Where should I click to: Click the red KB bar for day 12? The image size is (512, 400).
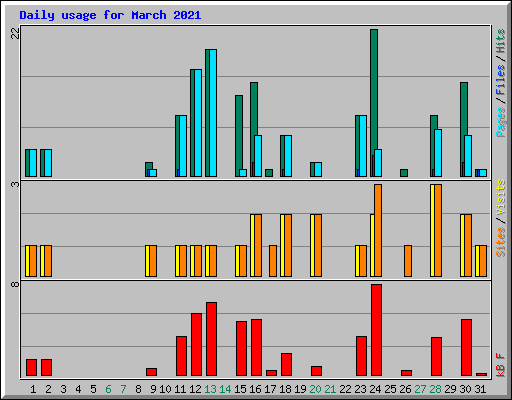196,344
